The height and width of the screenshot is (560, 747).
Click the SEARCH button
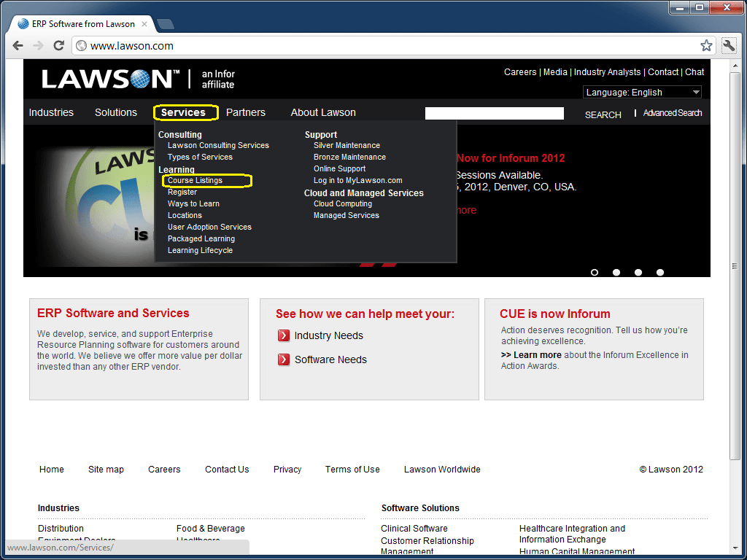[x=603, y=114]
